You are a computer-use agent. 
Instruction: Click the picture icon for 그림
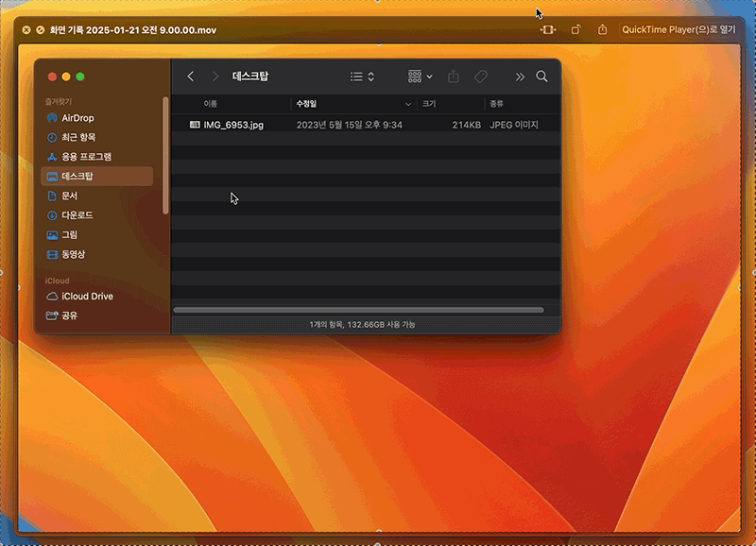(52, 235)
